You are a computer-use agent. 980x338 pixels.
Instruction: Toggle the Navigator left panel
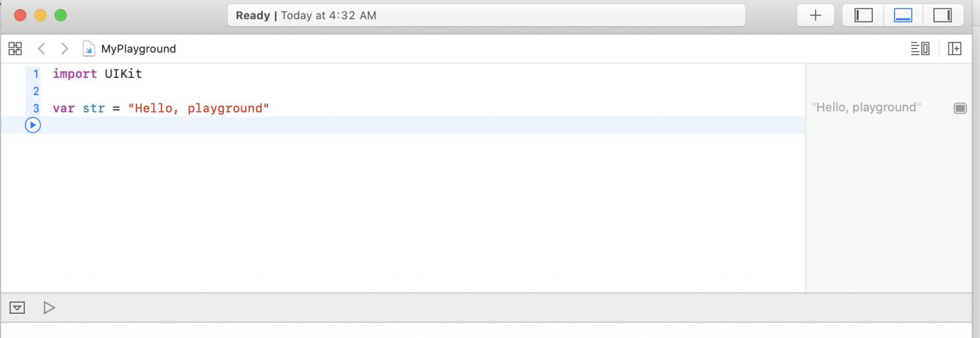863,16
